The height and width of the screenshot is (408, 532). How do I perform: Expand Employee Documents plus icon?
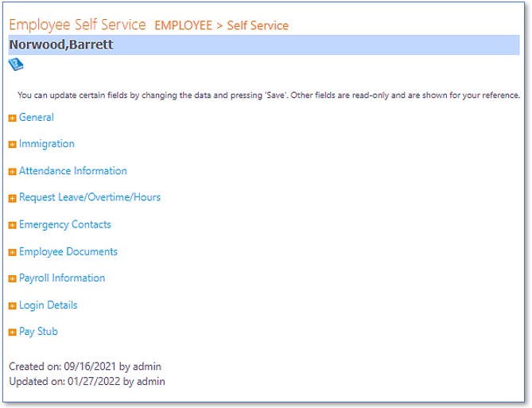click(x=12, y=253)
